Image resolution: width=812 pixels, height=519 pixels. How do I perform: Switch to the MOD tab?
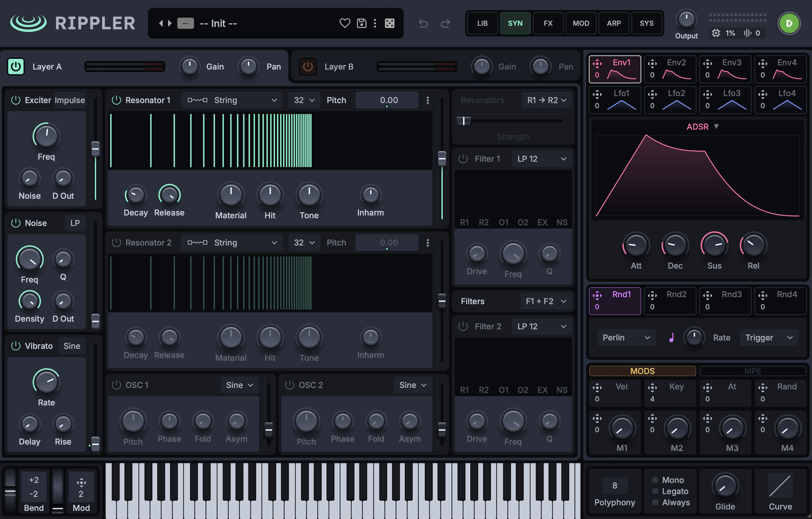[x=581, y=23]
